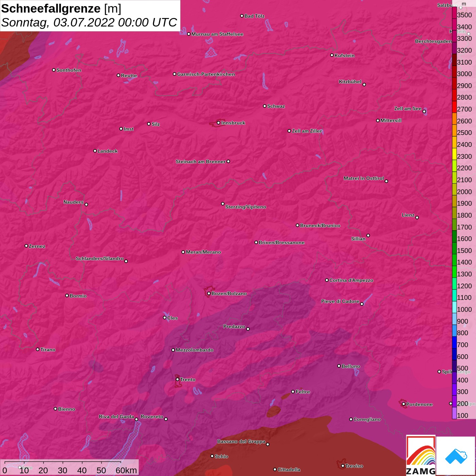
Task: Click the Mezzolombardo label
Action: coord(194,350)
